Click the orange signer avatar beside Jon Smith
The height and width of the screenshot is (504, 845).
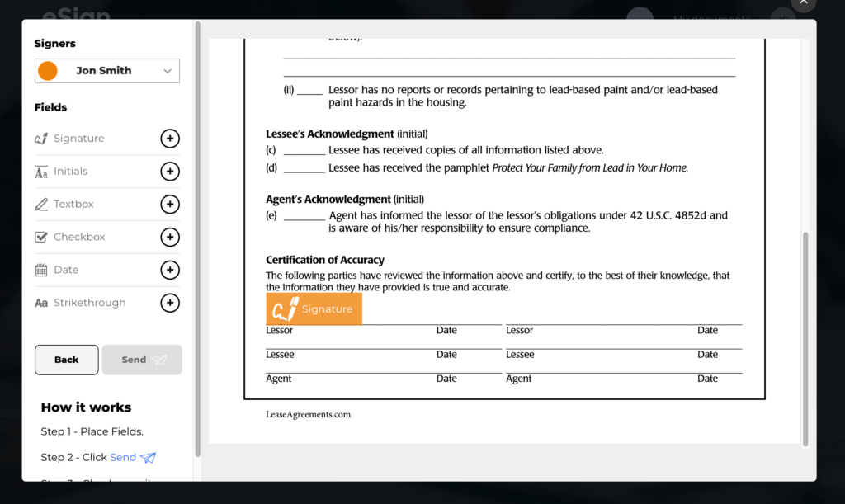coord(47,71)
